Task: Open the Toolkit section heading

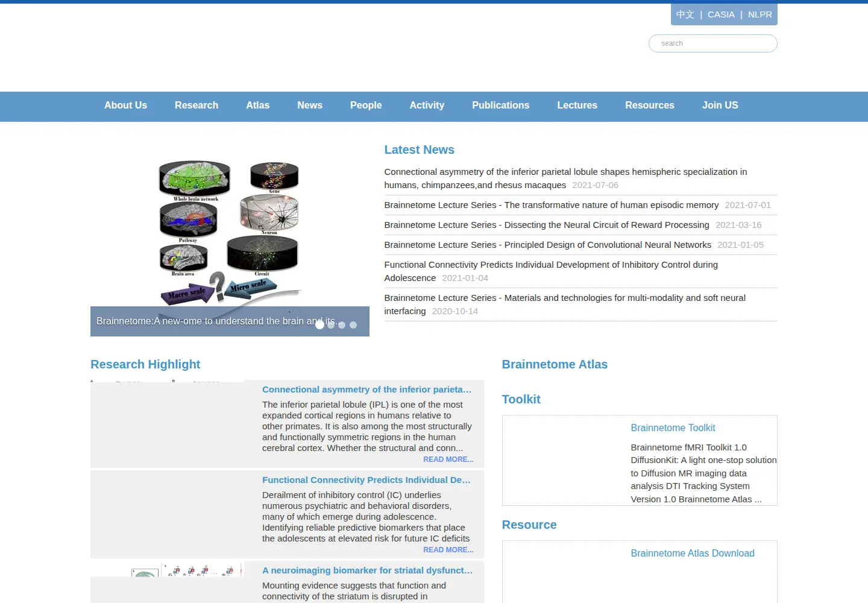Action: [x=521, y=399]
